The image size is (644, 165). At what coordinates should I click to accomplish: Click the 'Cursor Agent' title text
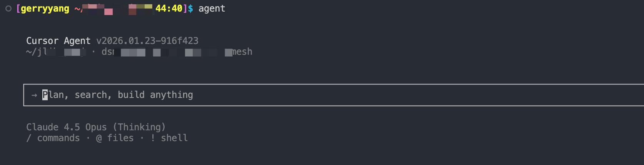(x=58, y=41)
